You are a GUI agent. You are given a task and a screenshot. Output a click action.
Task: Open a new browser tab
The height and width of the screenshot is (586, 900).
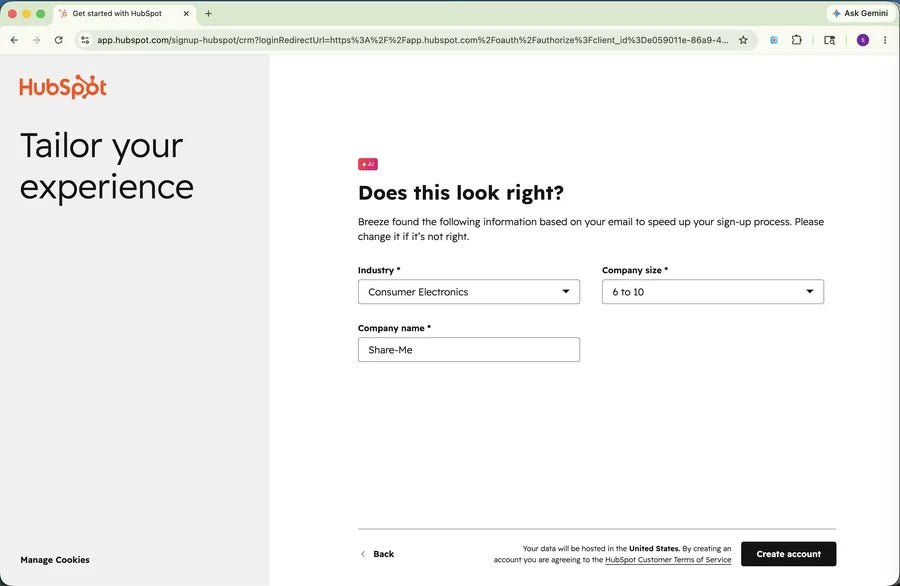pos(208,13)
